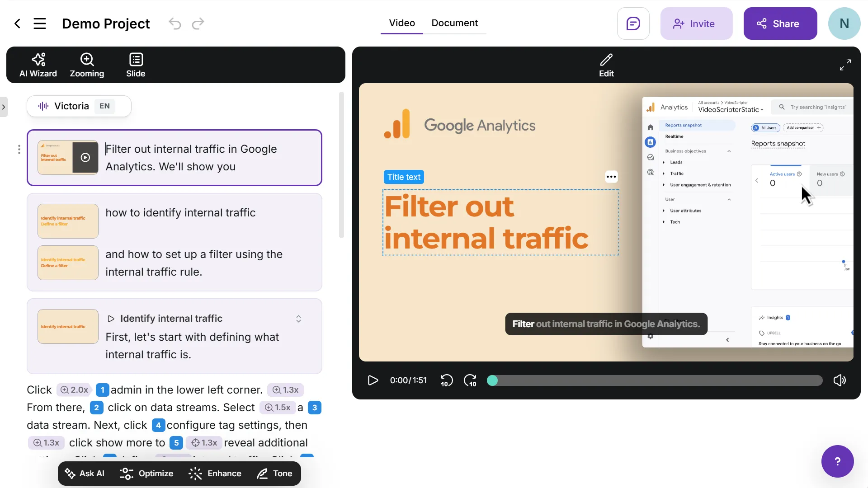Click the subtitle caption on the video
The width and height of the screenshot is (868, 488).
tap(606, 324)
